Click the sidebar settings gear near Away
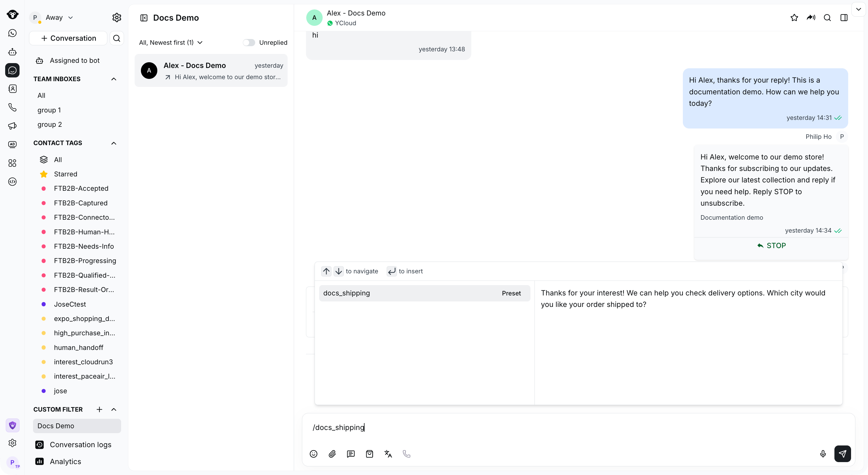The image size is (868, 475). [117, 17]
